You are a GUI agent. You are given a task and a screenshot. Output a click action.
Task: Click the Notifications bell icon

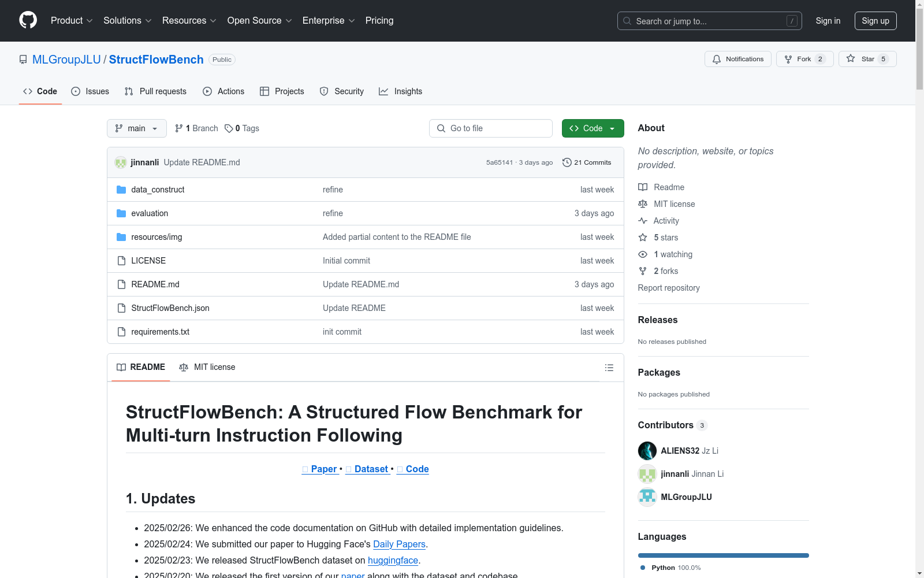pyautogui.click(x=717, y=59)
